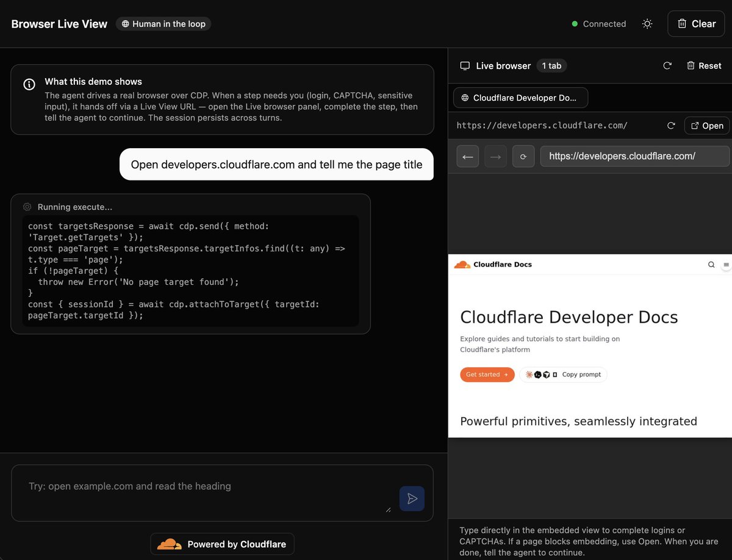This screenshot has height=560, width=732.
Task: Click the chat message input box
Action: (222, 493)
